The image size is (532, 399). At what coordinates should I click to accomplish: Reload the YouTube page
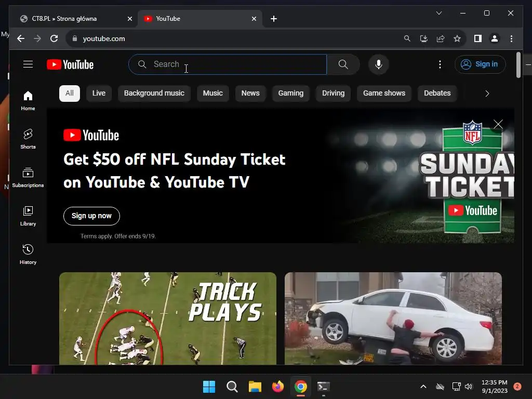(54, 38)
